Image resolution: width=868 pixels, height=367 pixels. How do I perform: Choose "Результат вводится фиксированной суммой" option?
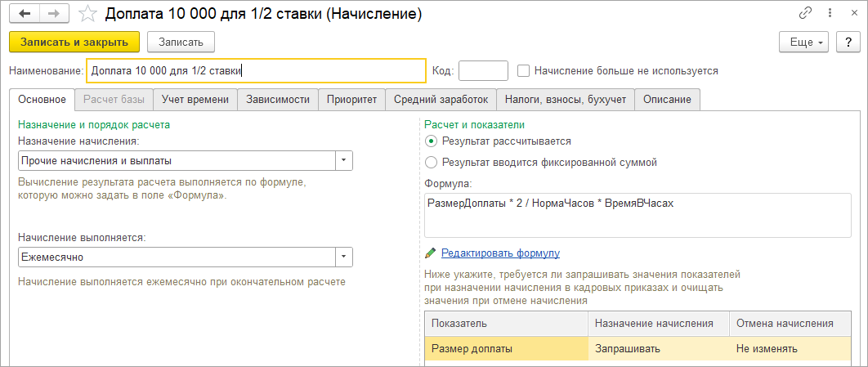point(432,162)
